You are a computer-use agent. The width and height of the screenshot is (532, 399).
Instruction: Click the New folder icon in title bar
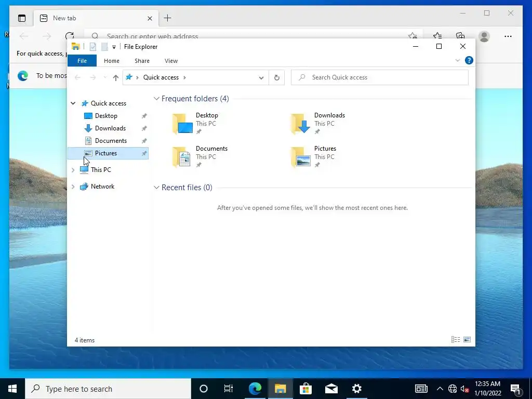pos(104,47)
